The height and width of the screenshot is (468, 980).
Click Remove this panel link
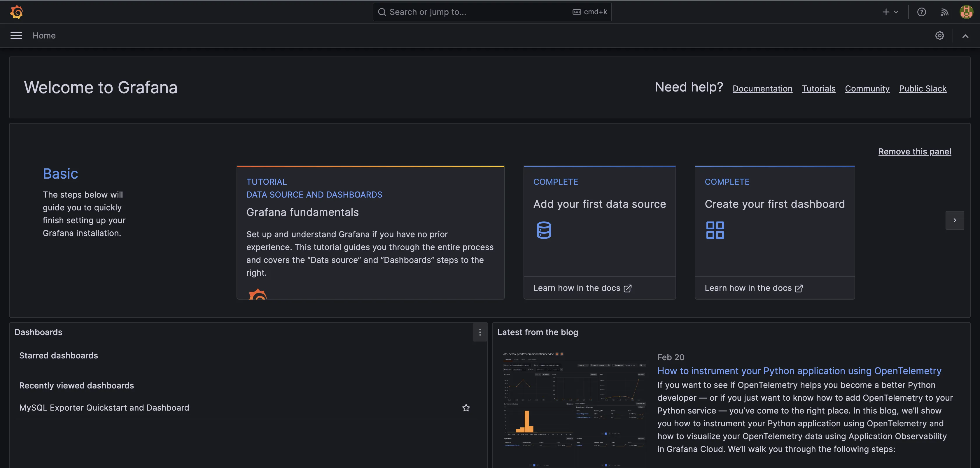pos(915,151)
